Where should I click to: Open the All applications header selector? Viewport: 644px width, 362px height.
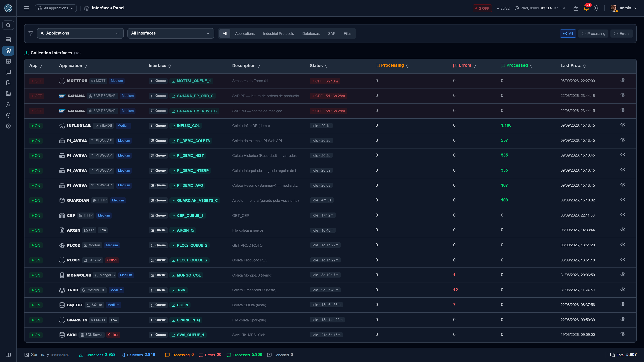(x=56, y=8)
